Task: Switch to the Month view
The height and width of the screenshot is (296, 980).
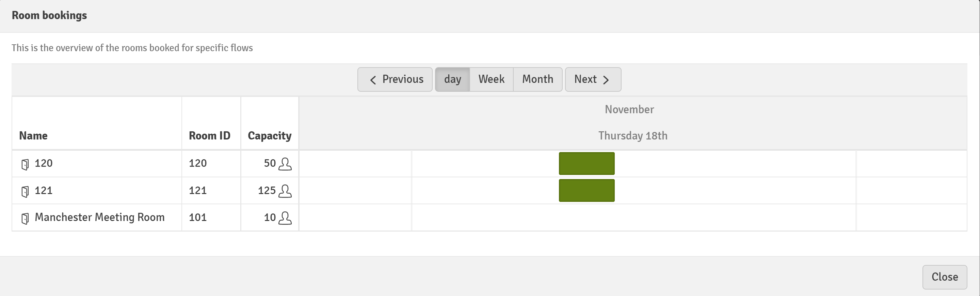Action: tap(537, 79)
